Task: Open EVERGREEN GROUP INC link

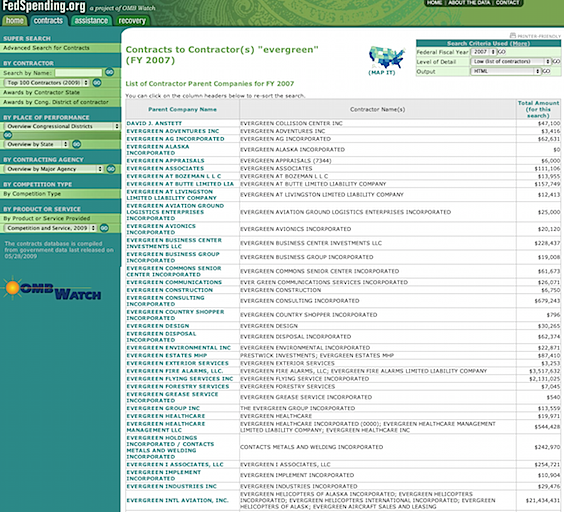Action: (x=163, y=408)
